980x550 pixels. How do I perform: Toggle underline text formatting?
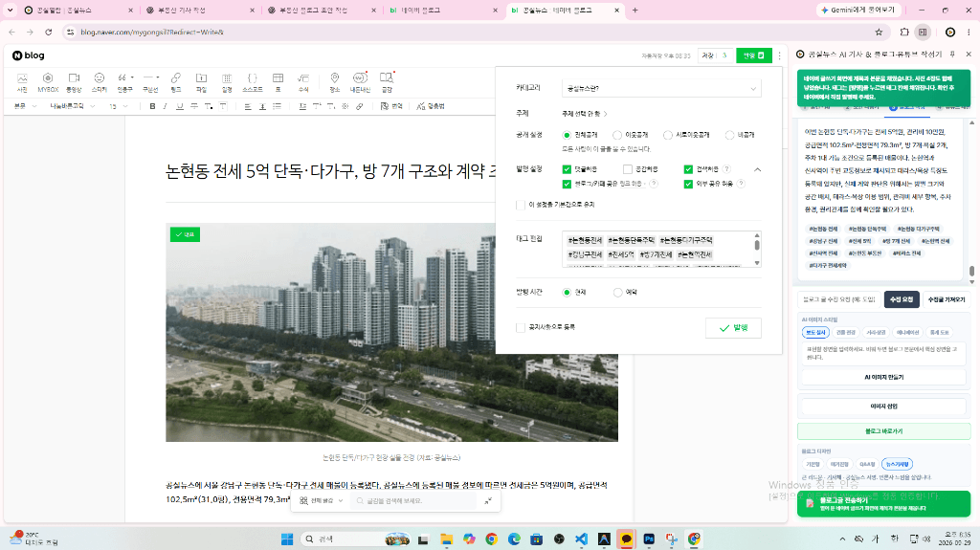180,106
